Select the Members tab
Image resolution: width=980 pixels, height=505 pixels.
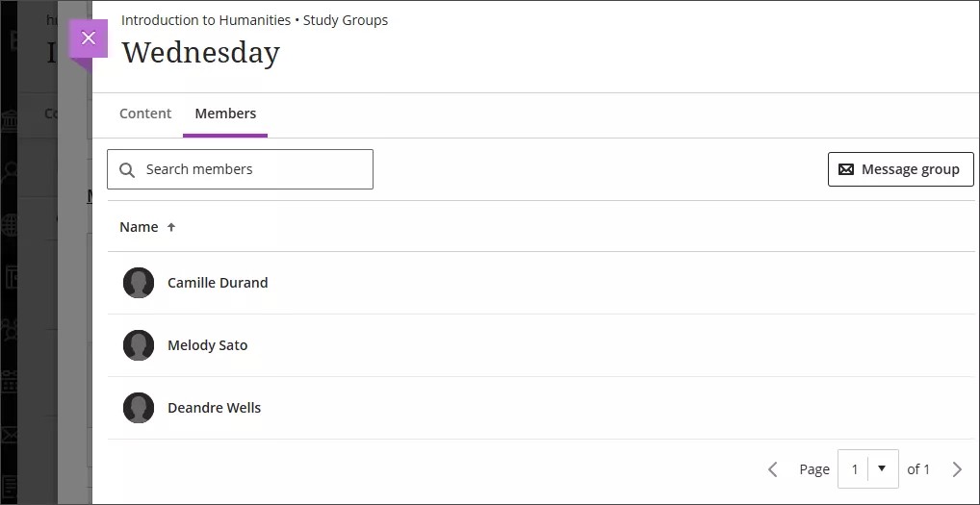[225, 114]
